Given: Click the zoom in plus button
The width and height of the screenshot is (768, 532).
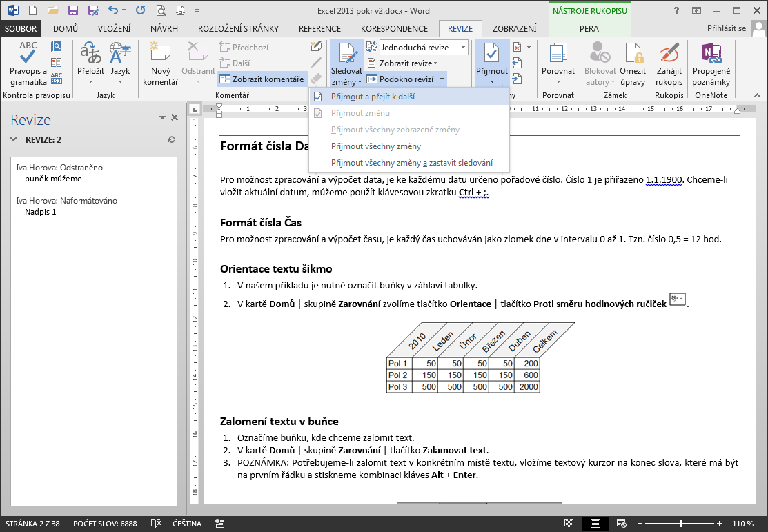Looking at the screenshot, I should pyautogui.click(x=720, y=524).
